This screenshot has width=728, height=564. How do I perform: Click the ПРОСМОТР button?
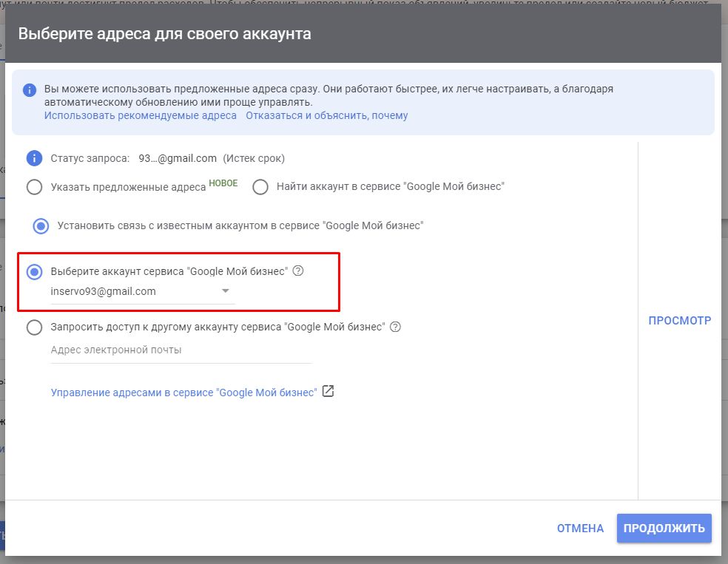680,321
